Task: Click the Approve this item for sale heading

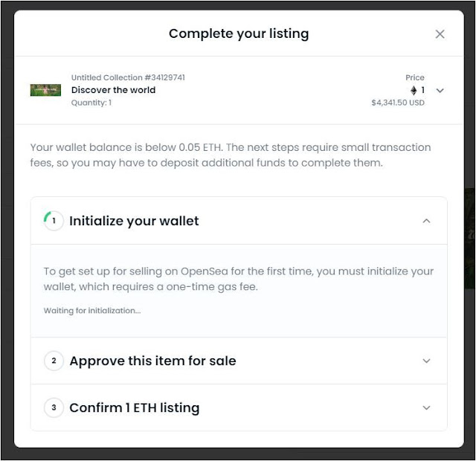Action: (152, 361)
